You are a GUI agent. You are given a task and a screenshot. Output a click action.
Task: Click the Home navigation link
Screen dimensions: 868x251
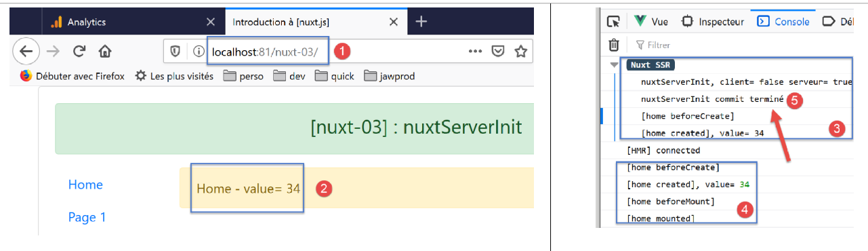pyautogui.click(x=85, y=185)
